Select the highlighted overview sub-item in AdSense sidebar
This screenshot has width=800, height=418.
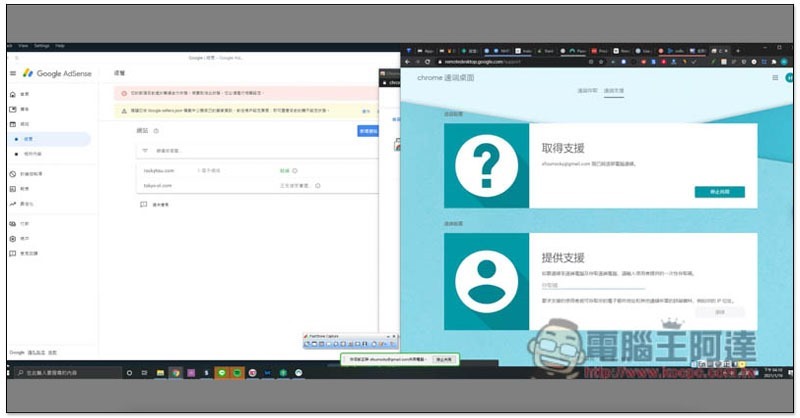(x=49, y=139)
